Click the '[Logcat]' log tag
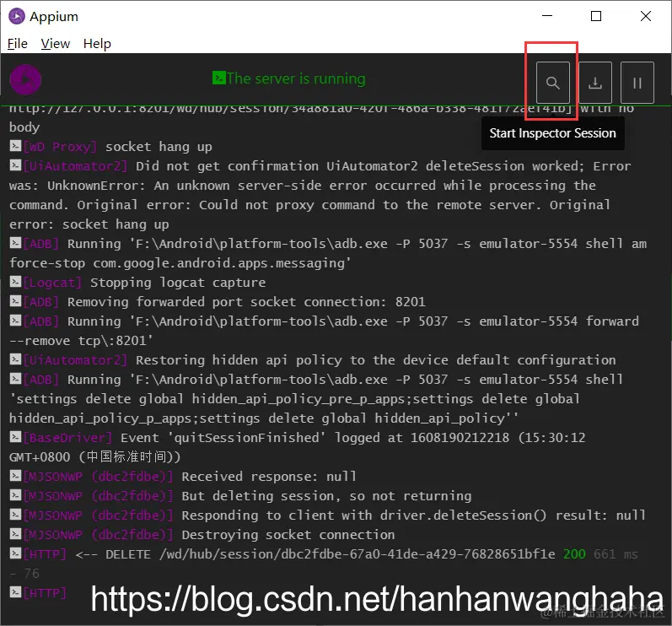The width and height of the screenshot is (672, 626). tap(52, 283)
